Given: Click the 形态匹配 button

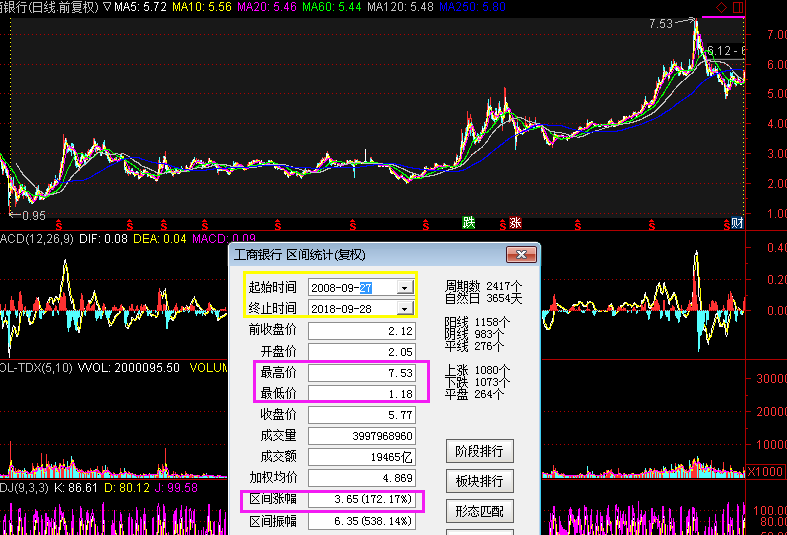Looking at the screenshot, I should coord(479,511).
